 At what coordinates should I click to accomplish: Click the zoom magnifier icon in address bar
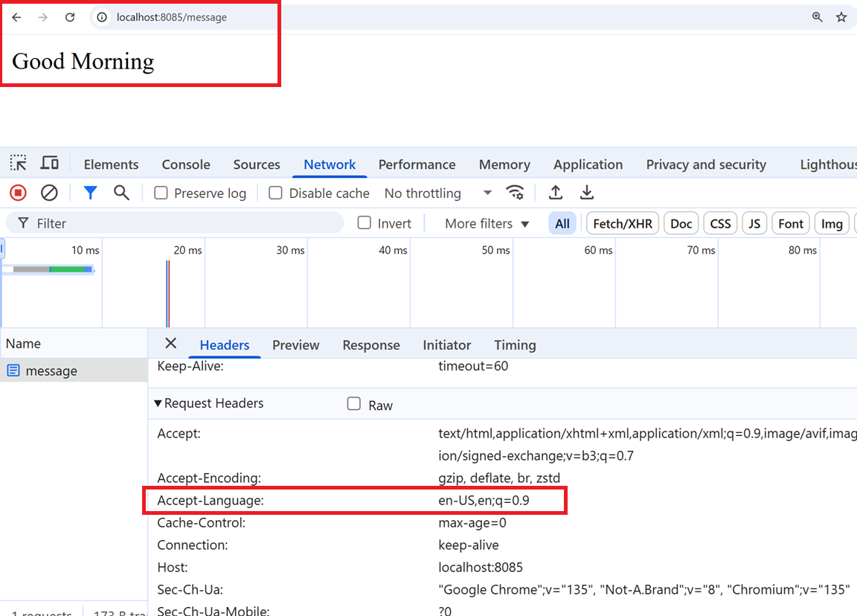pyautogui.click(x=817, y=18)
